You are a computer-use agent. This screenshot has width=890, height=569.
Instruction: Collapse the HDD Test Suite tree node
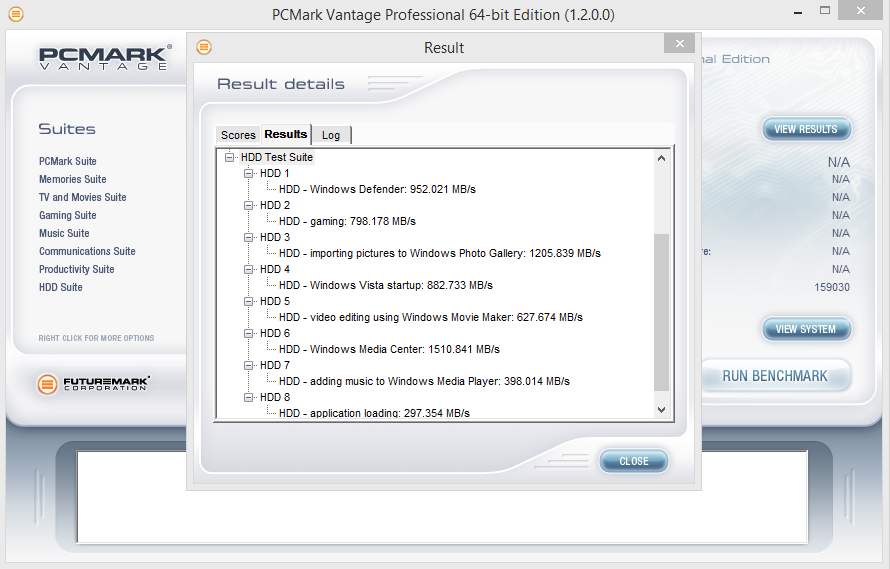tap(230, 157)
